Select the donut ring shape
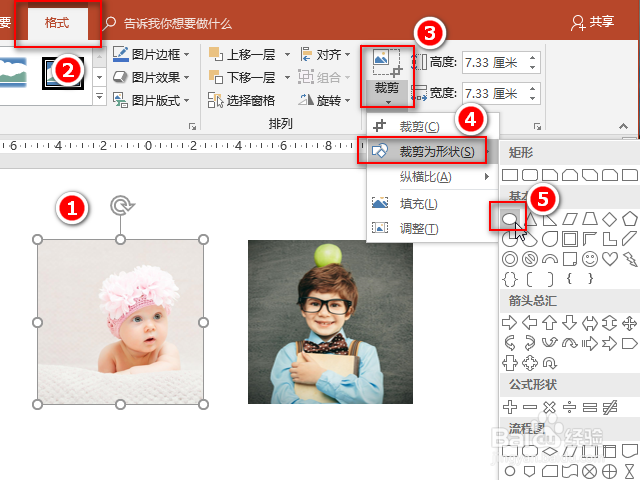Screen dimensions: 640x480 [x=510, y=259]
